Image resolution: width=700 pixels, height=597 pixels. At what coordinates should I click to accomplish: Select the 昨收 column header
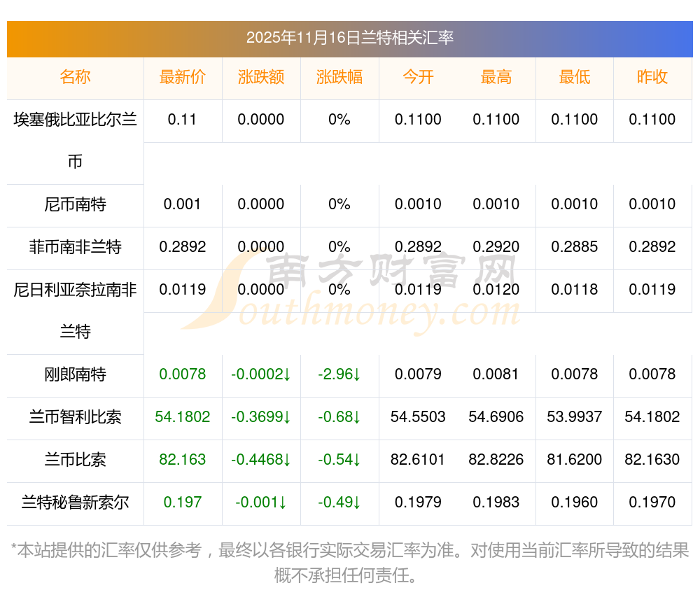[652, 77]
